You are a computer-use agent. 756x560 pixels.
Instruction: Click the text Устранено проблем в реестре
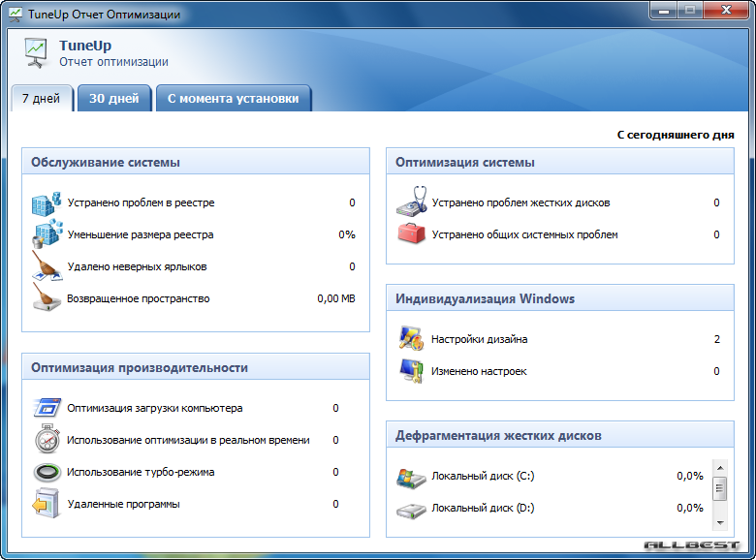click(141, 202)
